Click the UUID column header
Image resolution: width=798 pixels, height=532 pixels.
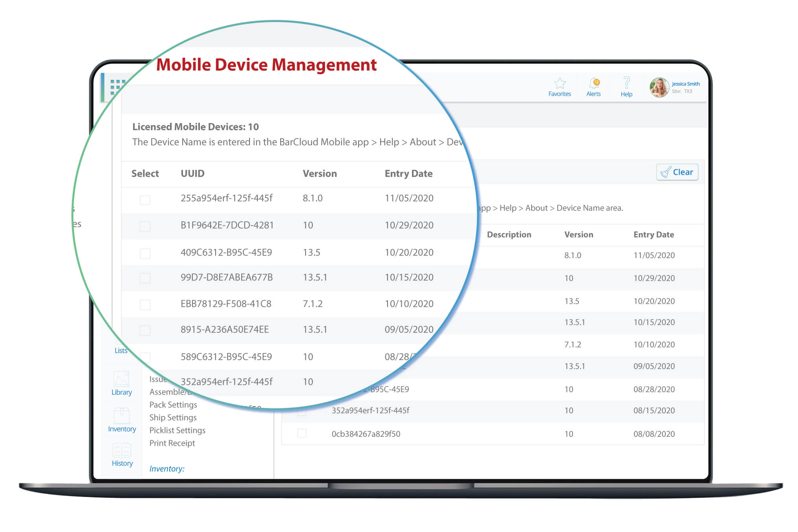[192, 174]
